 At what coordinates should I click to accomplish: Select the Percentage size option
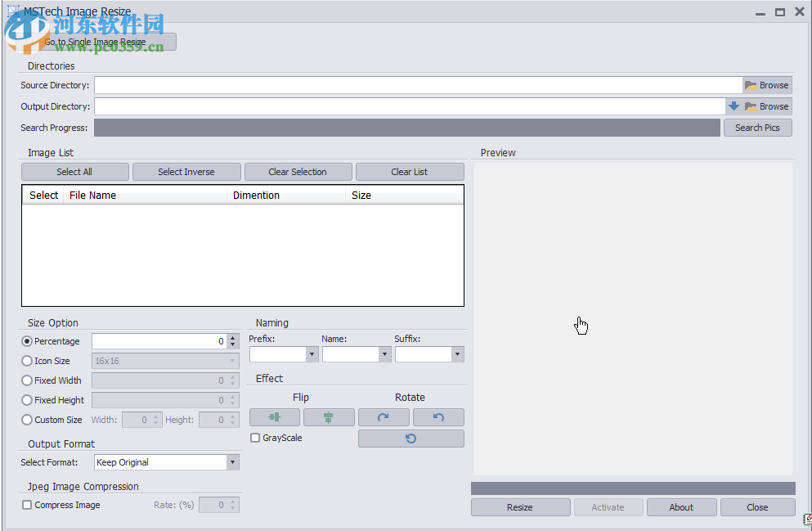[27, 341]
